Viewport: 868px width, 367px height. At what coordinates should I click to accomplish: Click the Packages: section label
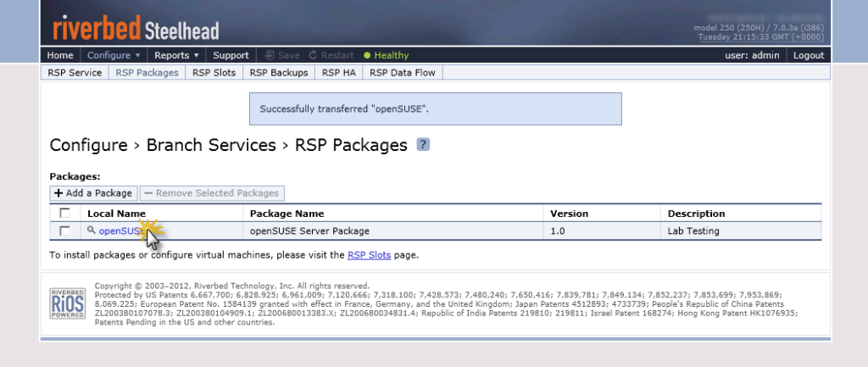pos(75,176)
